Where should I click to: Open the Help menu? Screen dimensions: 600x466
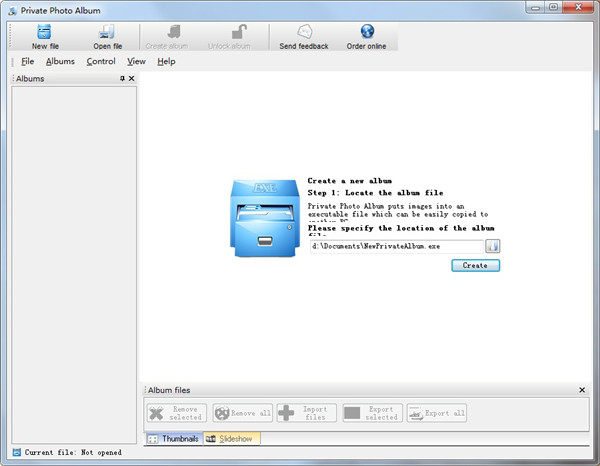point(166,61)
